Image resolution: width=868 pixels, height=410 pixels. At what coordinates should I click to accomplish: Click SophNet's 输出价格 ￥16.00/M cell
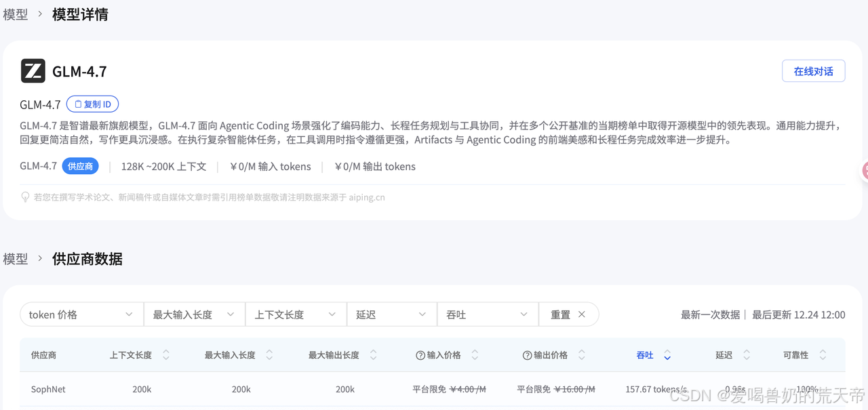pos(555,389)
